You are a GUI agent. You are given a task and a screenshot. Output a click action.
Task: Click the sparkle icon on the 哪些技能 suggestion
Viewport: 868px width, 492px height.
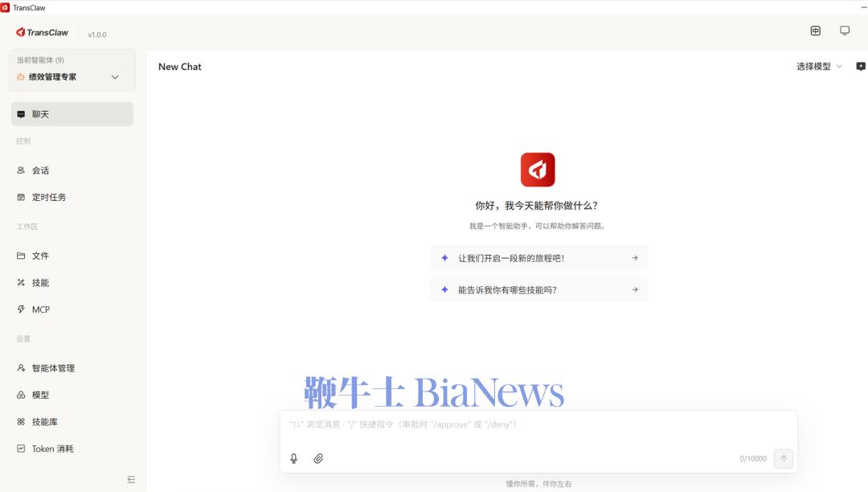(x=444, y=289)
